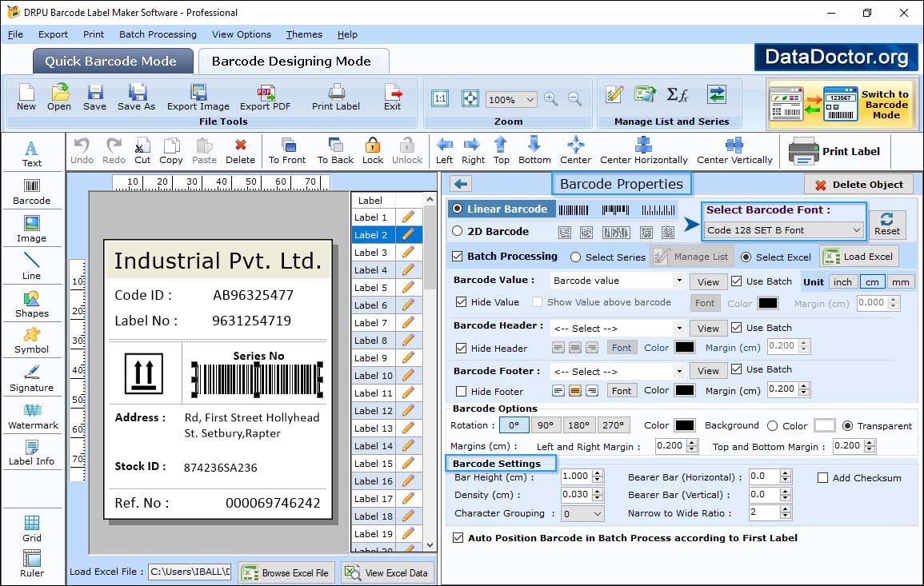Go back with the blue arrow button
Image resolution: width=924 pixels, height=586 pixels.
tap(461, 185)
